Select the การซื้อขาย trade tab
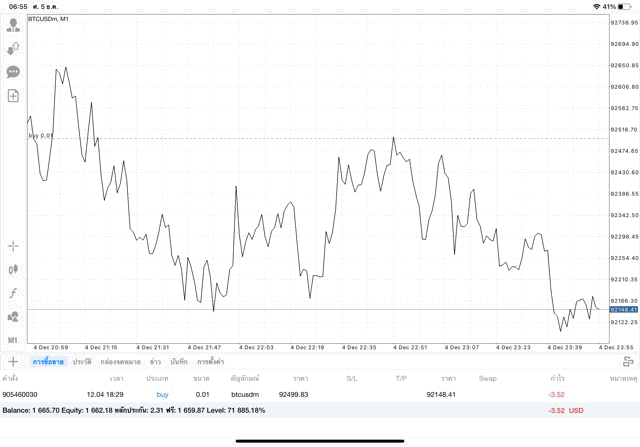 [x=48, y=362]
